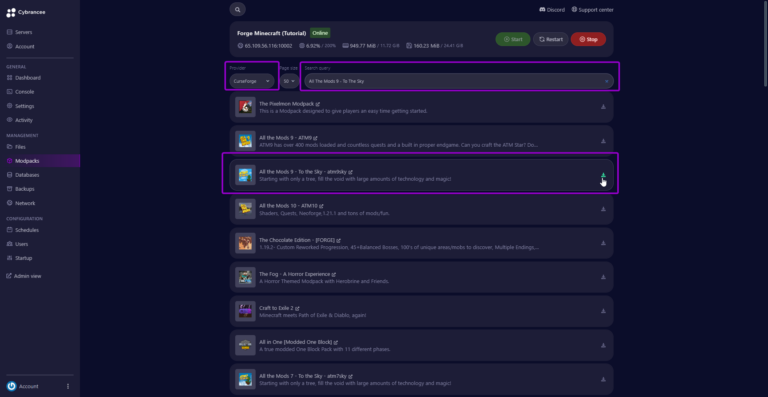Click the bottom Account avatar icon
The image size is (768, 397).
point(12,386)
